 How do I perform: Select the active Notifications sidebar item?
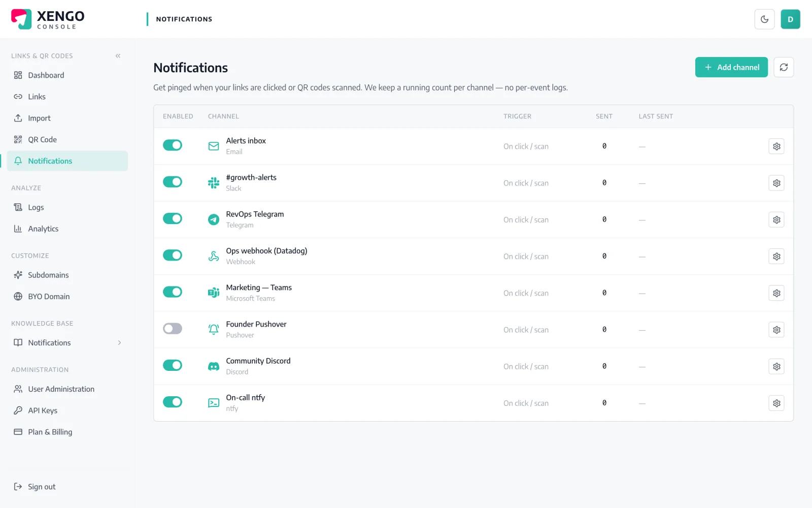(x=67, y=161)
